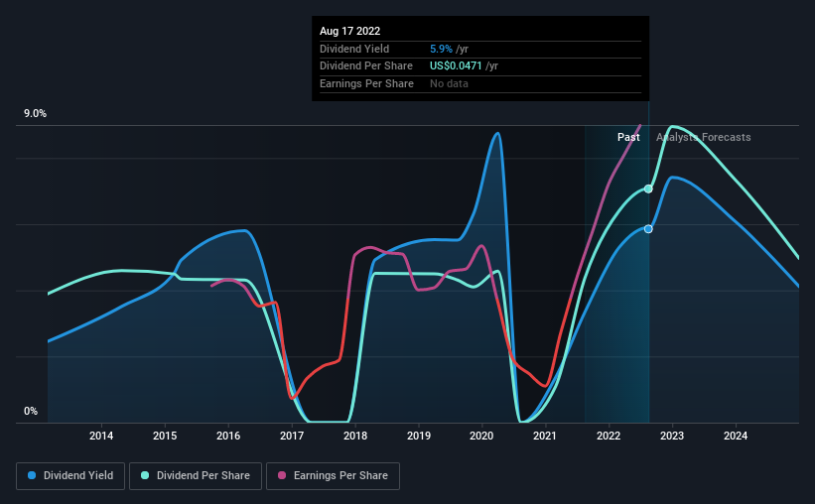Click the 0% y-axis label
Screen dimensions: 815x504
pos(31,411)
